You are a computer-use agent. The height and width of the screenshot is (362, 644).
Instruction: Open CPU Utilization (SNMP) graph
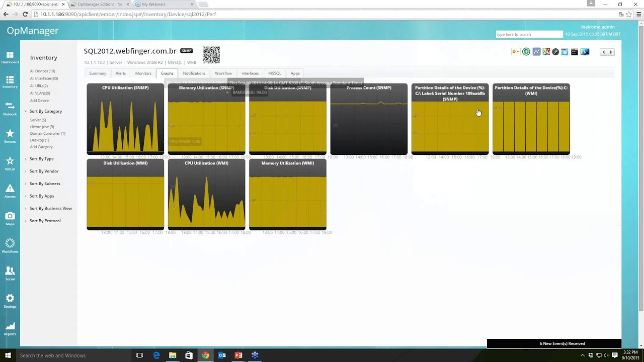[125, 119]
